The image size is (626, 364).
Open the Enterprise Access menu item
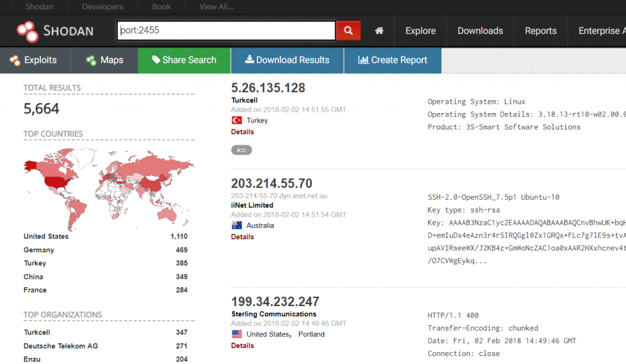pyautogui.click(x=602, y=31)
